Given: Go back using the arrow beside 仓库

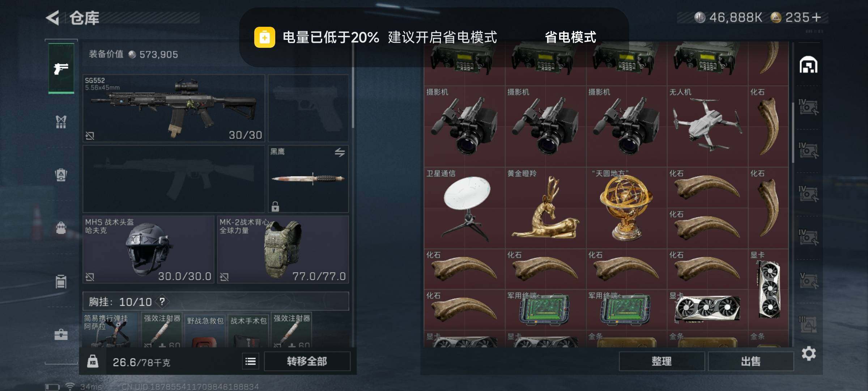Looking at the screenshot, I should pyautogui.click(x=53, y=18).
